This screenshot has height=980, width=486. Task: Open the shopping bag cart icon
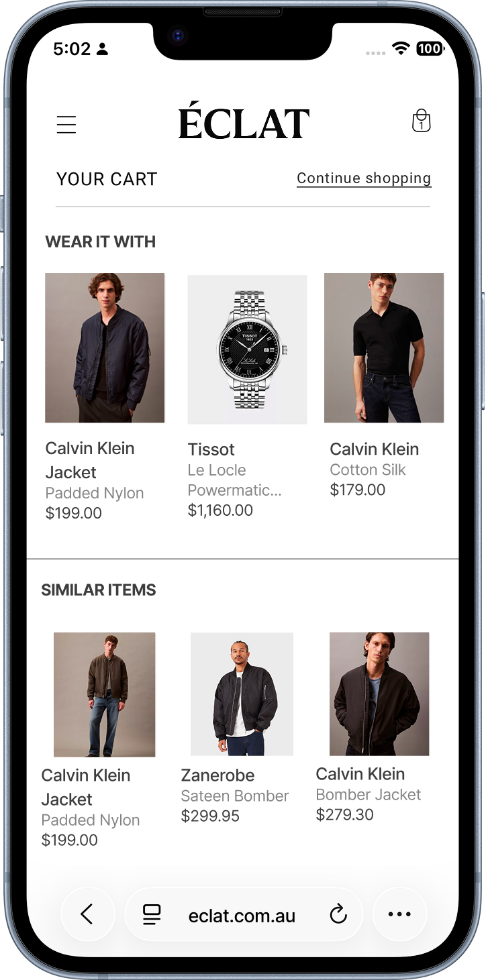click(x=421, y=121)
